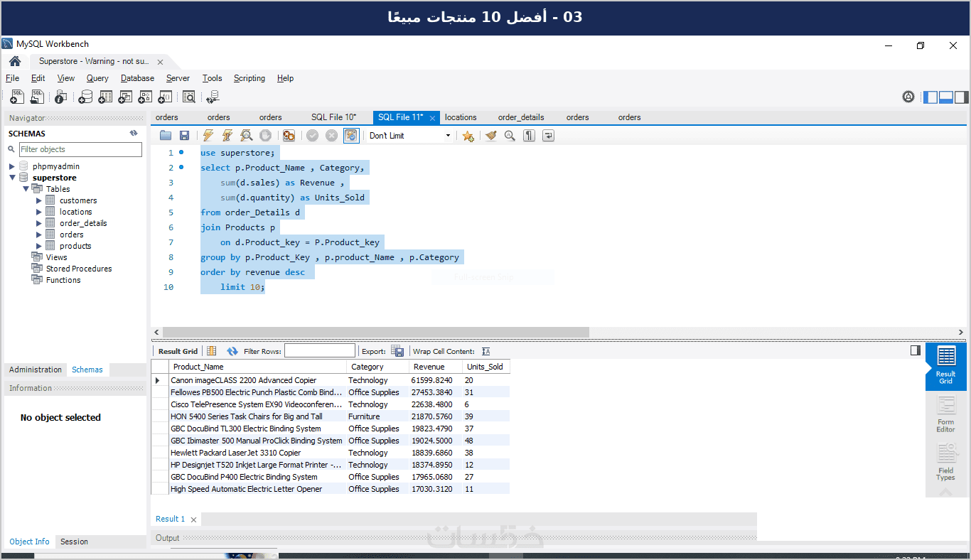
Task: Create a new stored procedure from toolbar
Action: (x=146, y=97)
